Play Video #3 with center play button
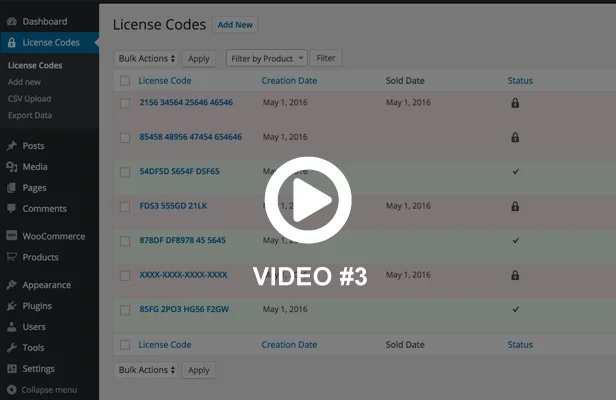616x400 pixels. click(308, 200)
